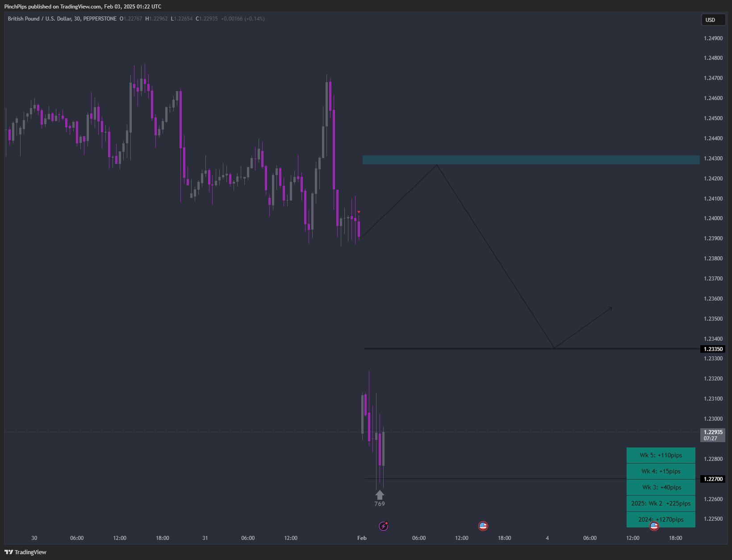Open the USD currency selector
The height and width of the screenshot is (560, 732).
click(x=713, y=20)
